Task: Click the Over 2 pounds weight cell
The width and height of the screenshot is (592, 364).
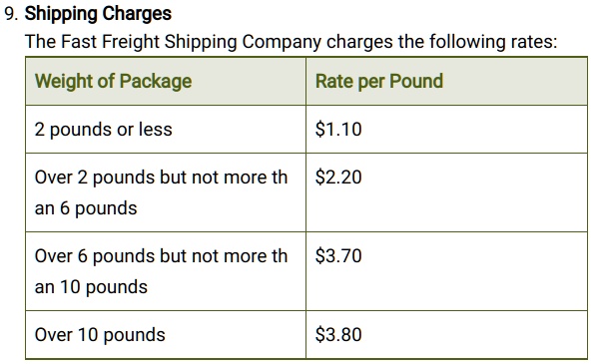Action: [x=166, y=192]
